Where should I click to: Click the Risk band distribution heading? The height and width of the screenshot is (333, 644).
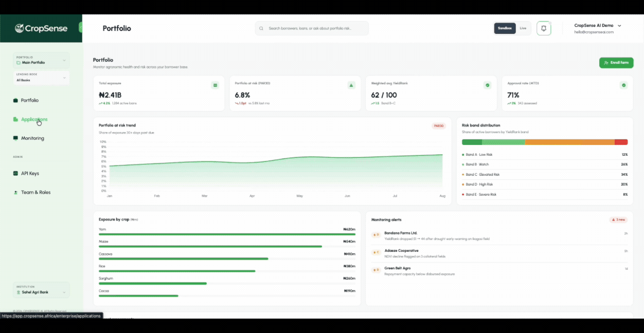coord(481,125)
